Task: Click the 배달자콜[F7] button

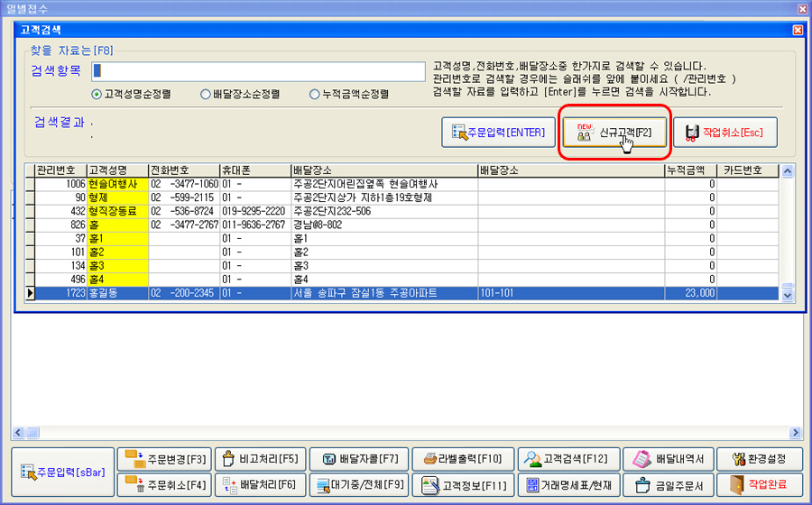Action: point(359,458)
